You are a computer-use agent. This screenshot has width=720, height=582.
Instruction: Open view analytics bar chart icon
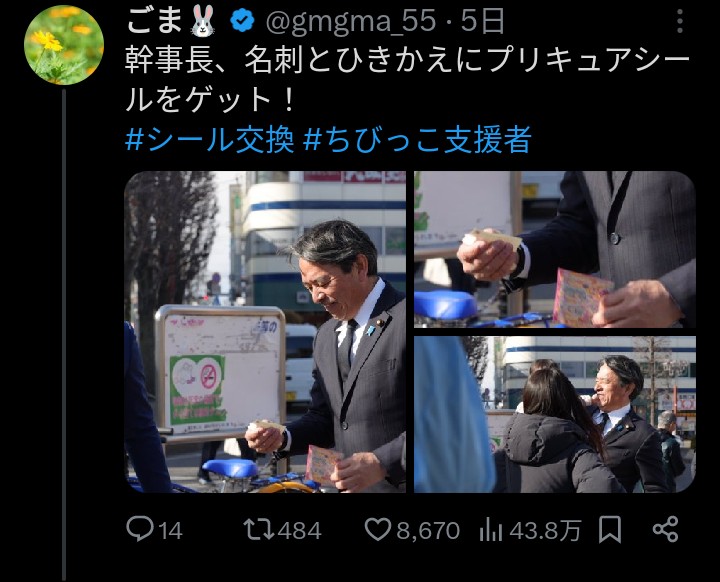490,530
